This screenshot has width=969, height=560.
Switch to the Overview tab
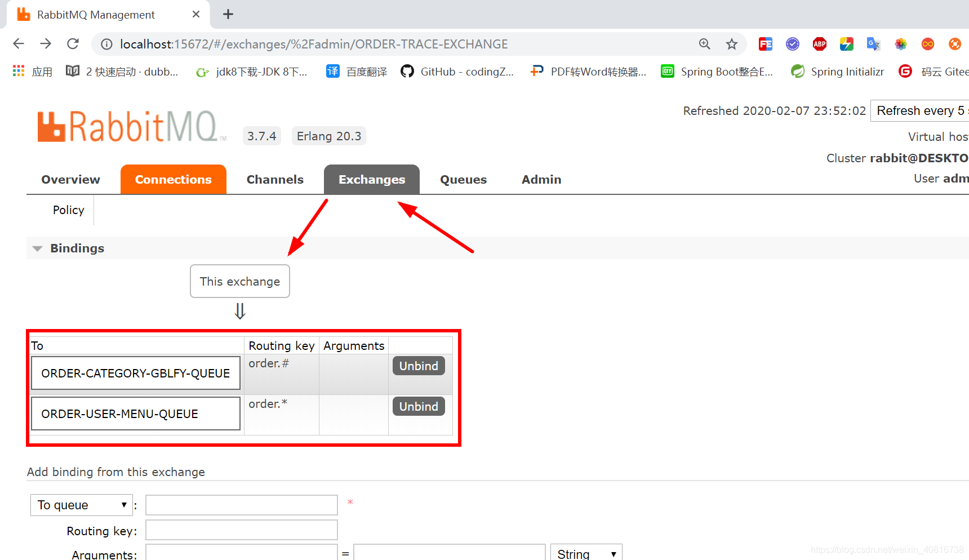click(70, 180)
